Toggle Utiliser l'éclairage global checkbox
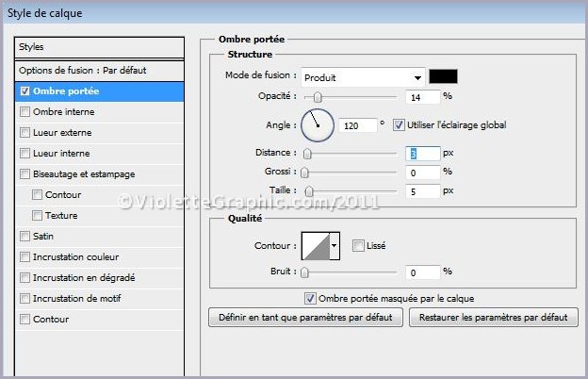Viewport: 588px width, 379px height. coord(399,124)
